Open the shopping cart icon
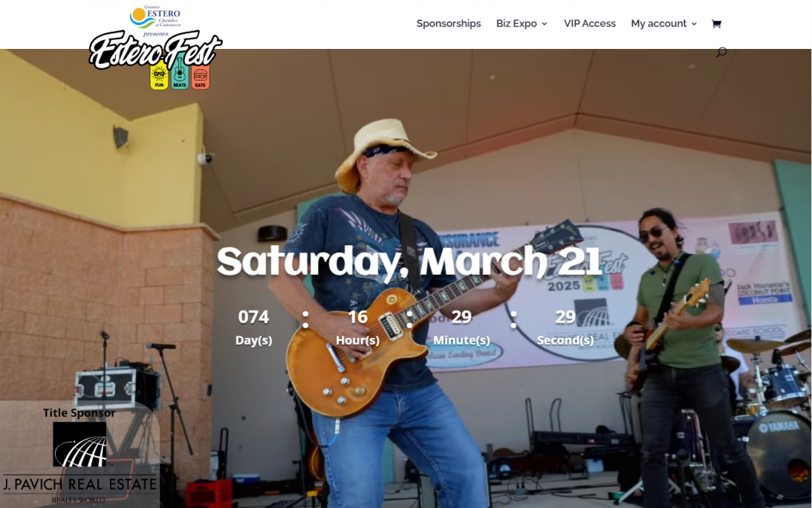Screen dimensions: 812x508 [717, 24]
